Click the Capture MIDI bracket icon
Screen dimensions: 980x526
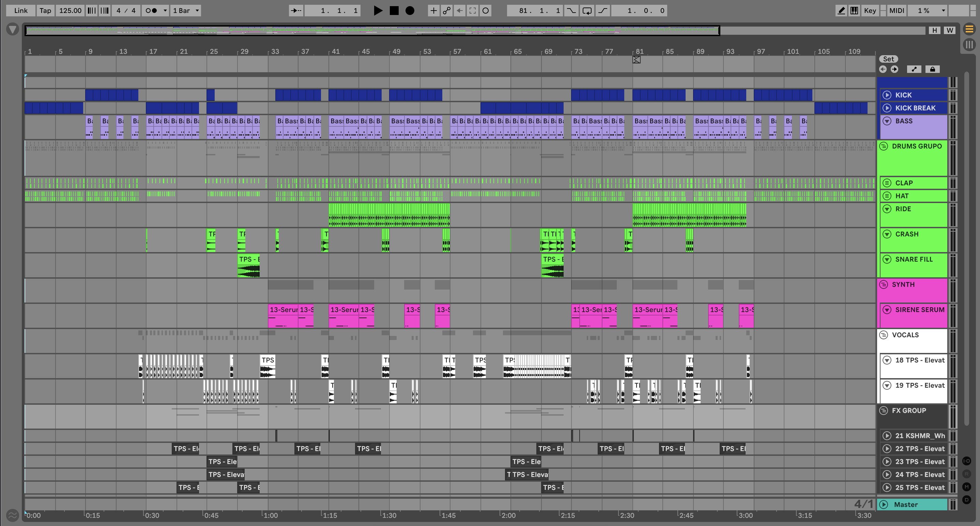tap(473, 11)
